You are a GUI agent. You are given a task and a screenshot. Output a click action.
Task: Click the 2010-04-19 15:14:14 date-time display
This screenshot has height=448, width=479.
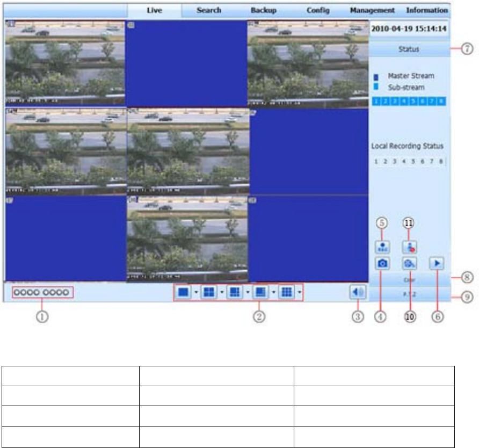click(x=409, y=28)
